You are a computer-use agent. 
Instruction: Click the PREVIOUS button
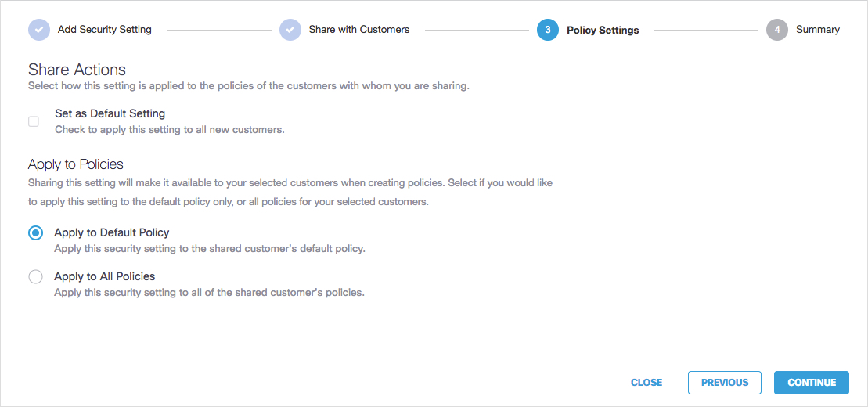pyautogui.click(x=725, y=383)
